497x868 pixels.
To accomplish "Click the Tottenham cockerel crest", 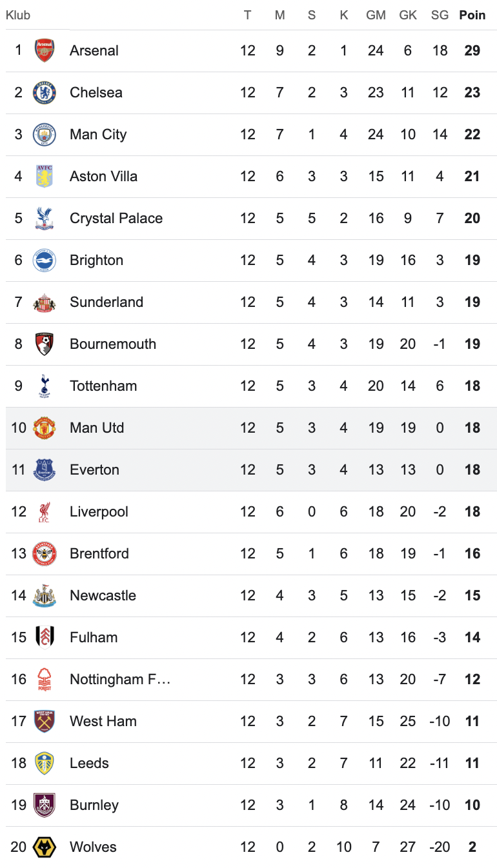I will 45,386.
